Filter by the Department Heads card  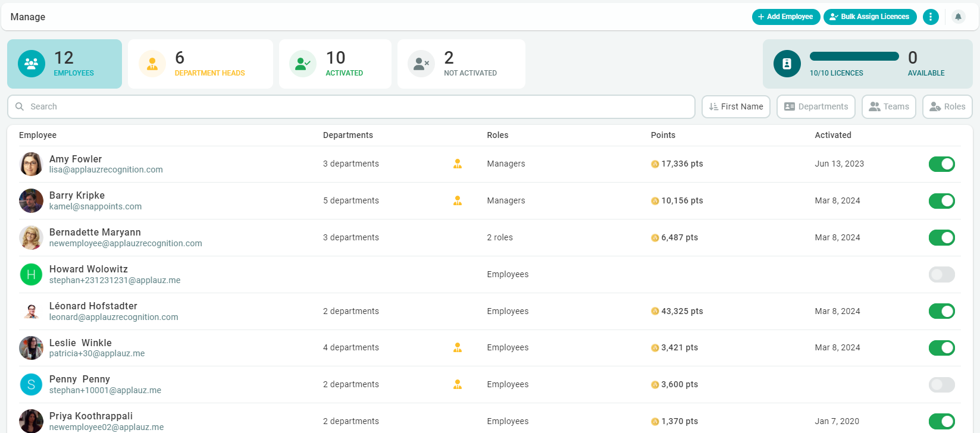[200, 64]
